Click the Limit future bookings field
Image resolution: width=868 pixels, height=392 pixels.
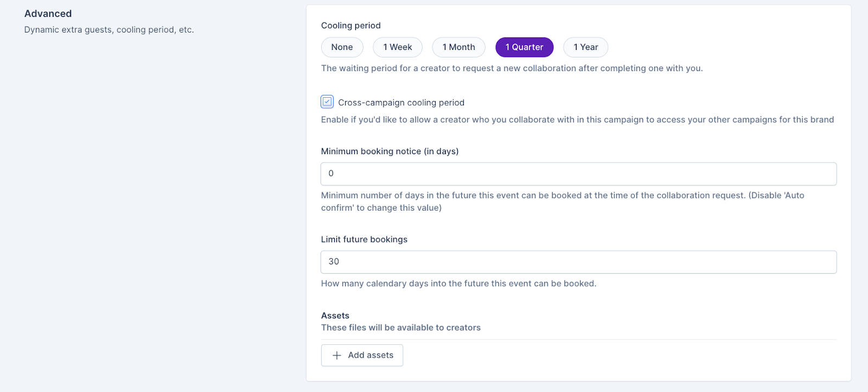pos(578,262)
